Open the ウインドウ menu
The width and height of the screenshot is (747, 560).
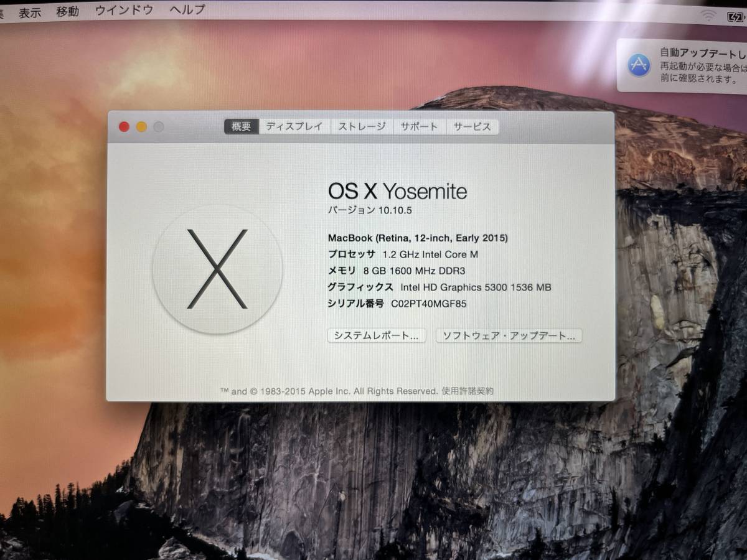[x=124, y=10]
